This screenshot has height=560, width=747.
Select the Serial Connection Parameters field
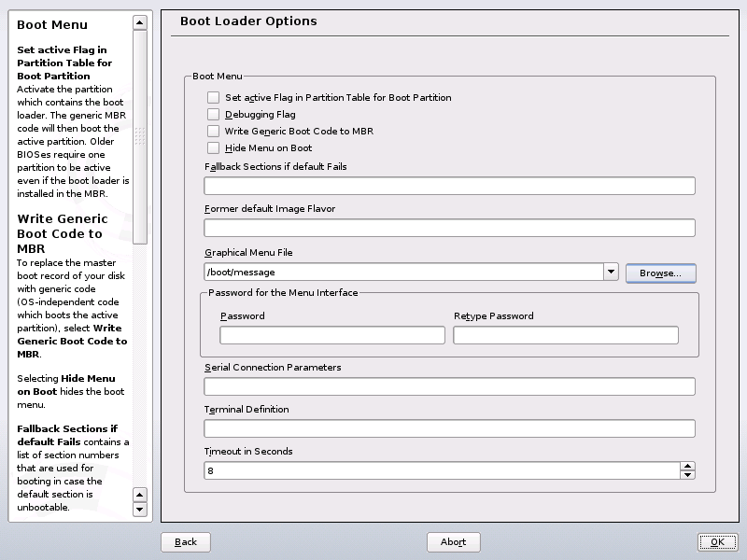(449, 386)
